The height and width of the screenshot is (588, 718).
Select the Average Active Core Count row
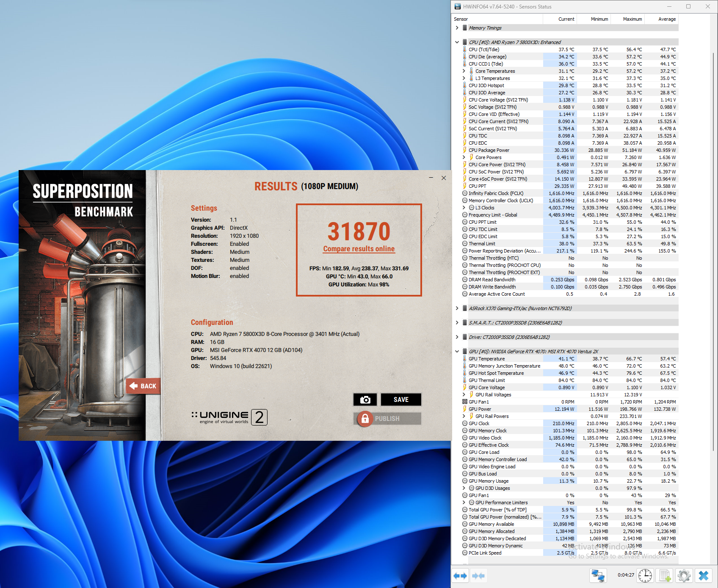click(569, 294)
